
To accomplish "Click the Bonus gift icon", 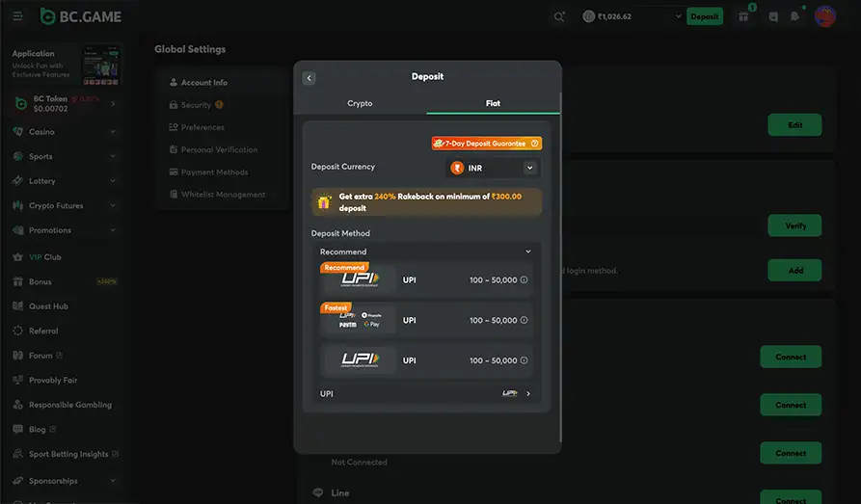I will click(x=18, y=281).
